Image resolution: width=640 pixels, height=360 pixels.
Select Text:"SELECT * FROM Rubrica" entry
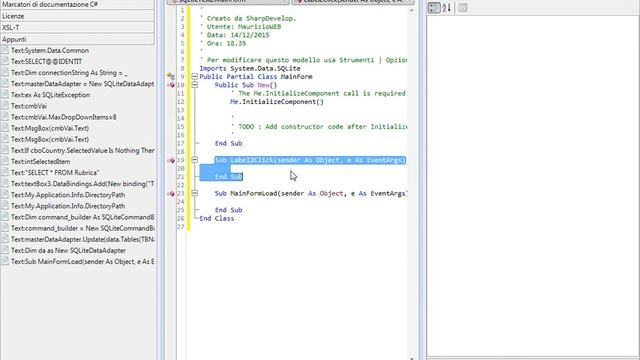point(55,172)
